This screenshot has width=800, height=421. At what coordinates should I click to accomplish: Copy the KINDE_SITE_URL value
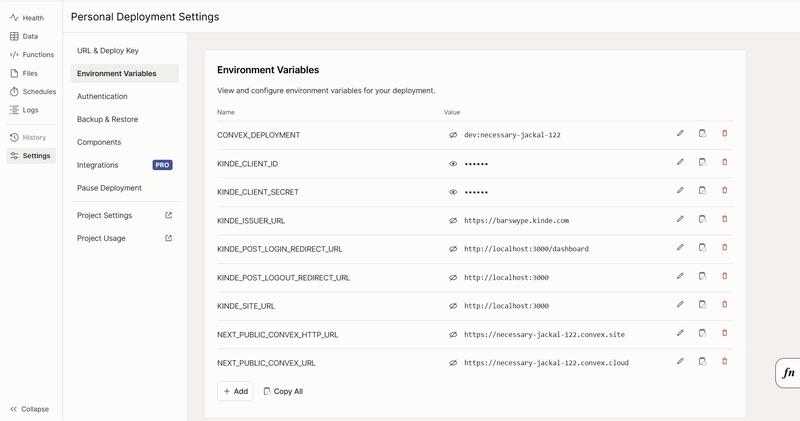(x=703, y=304)
